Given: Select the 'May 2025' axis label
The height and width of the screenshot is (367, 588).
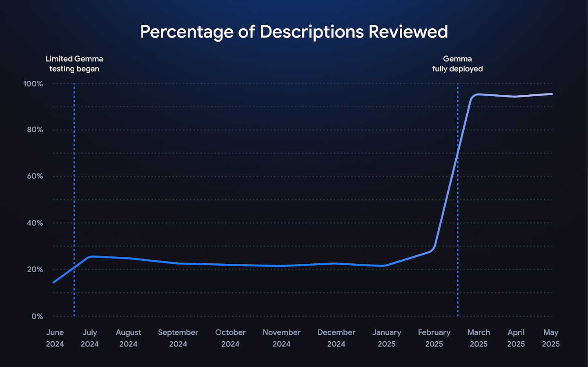Looking at the screenshot, I should coord(551,338).
